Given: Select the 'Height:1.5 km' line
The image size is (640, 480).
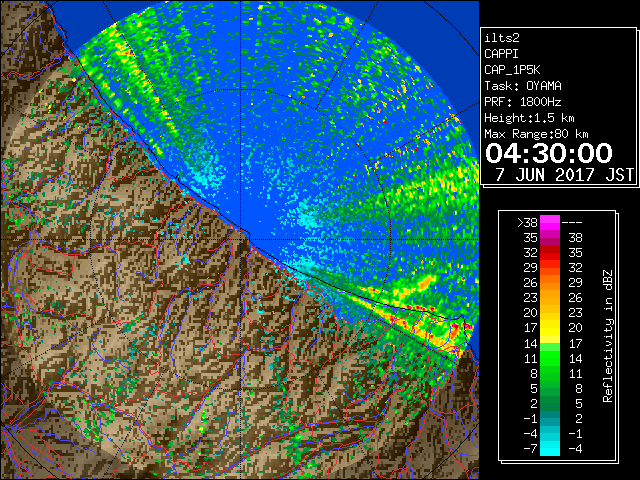Looking at the screenshot, I should click(529, 118).
